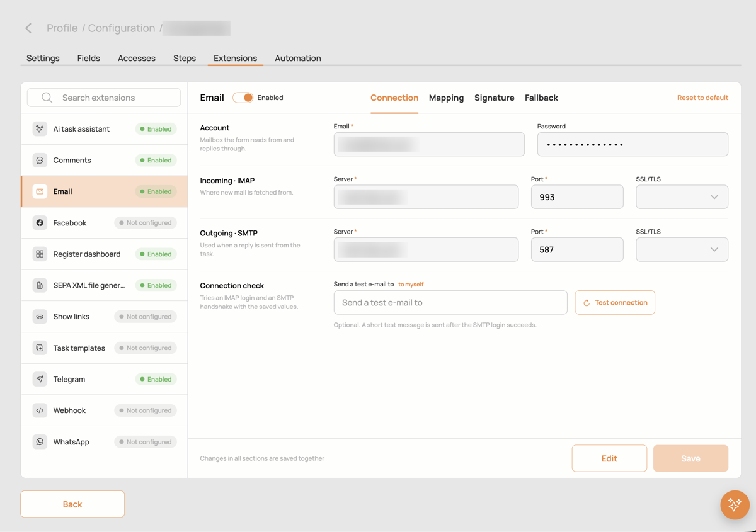
Task: Click the Enabled badge on Comments row
Action: [156, 161]
